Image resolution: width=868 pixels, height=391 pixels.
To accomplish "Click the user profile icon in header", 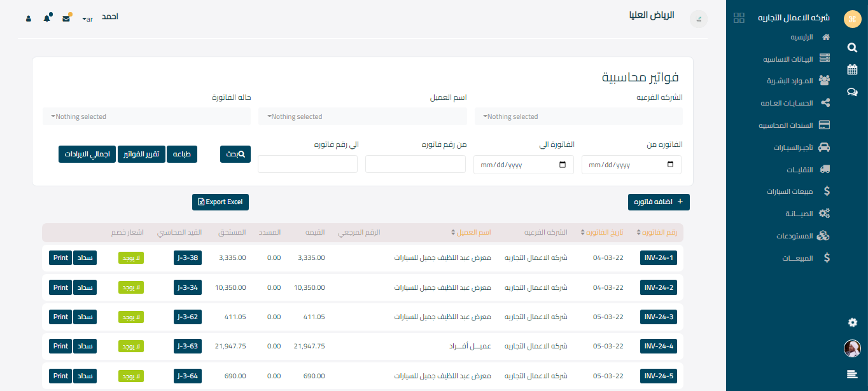I will pyautogui.click(x=29, y=18).
